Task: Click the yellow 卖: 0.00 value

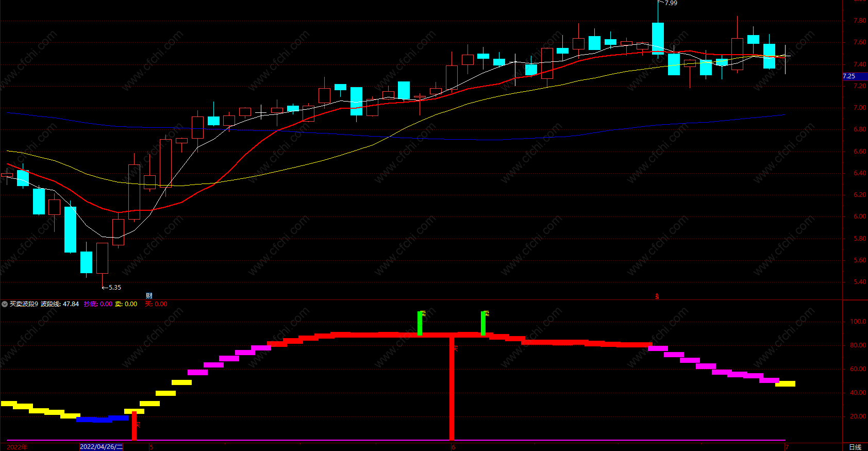Action: point(126,304)
